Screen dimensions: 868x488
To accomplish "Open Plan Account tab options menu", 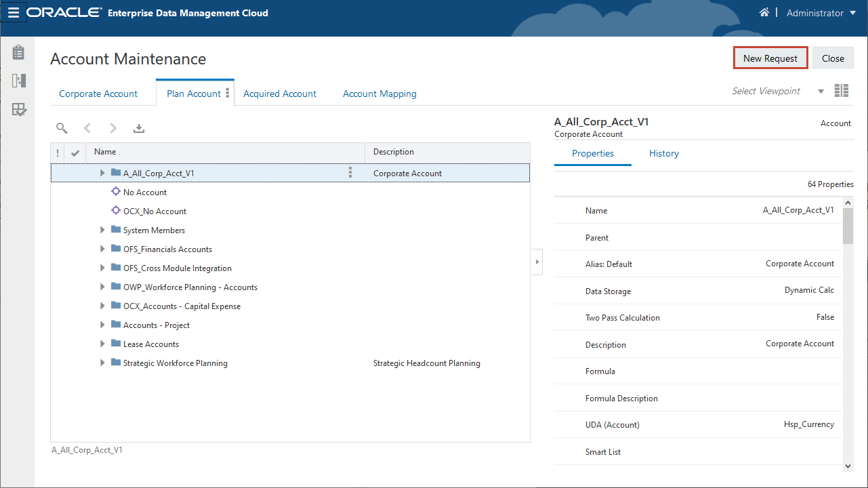I will [228, 94].
